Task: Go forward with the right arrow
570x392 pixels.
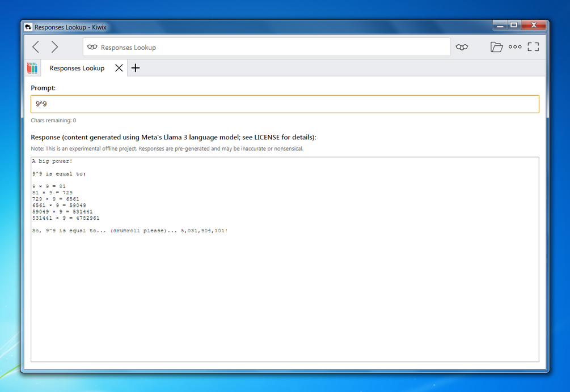Action: click(54, 47)
